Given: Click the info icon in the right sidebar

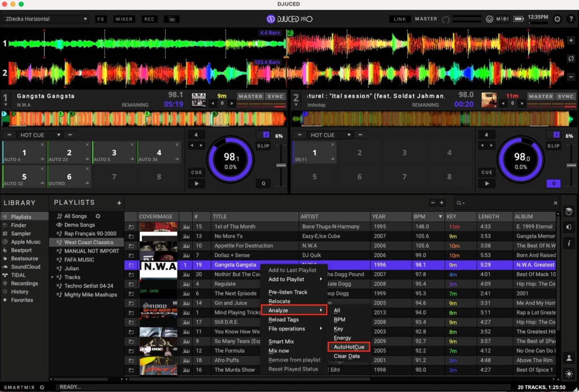Looking at the screenshot, I should [569, 243].
